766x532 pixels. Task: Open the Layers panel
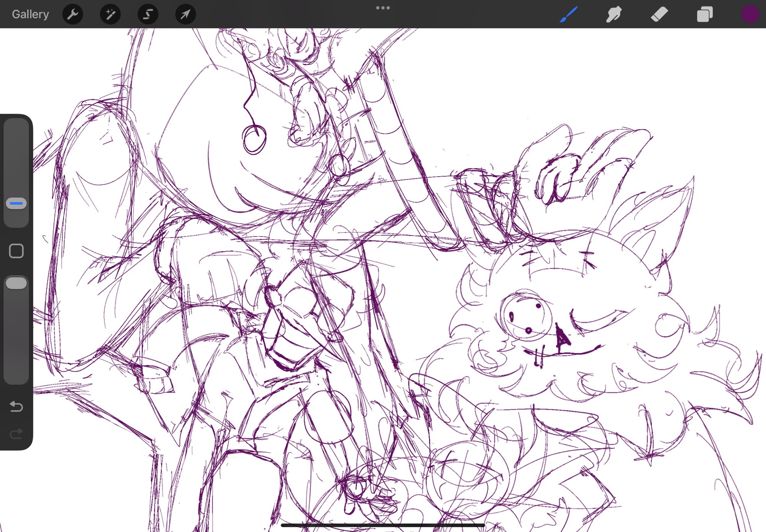705,14
